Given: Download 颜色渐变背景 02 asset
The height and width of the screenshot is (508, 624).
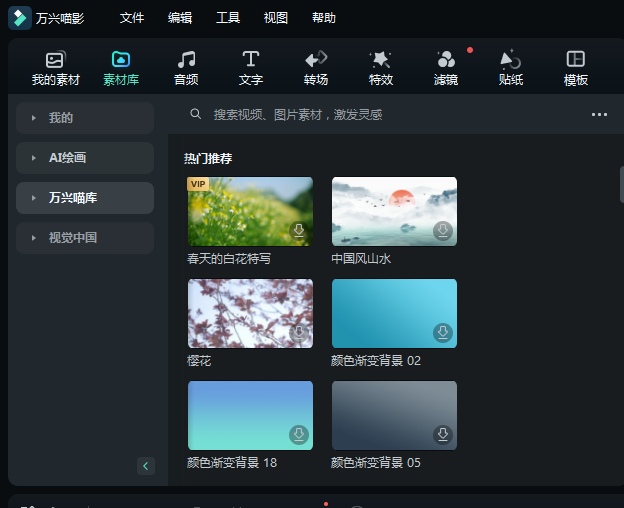Looking at the screenshot, I should (x=443, y=333).
